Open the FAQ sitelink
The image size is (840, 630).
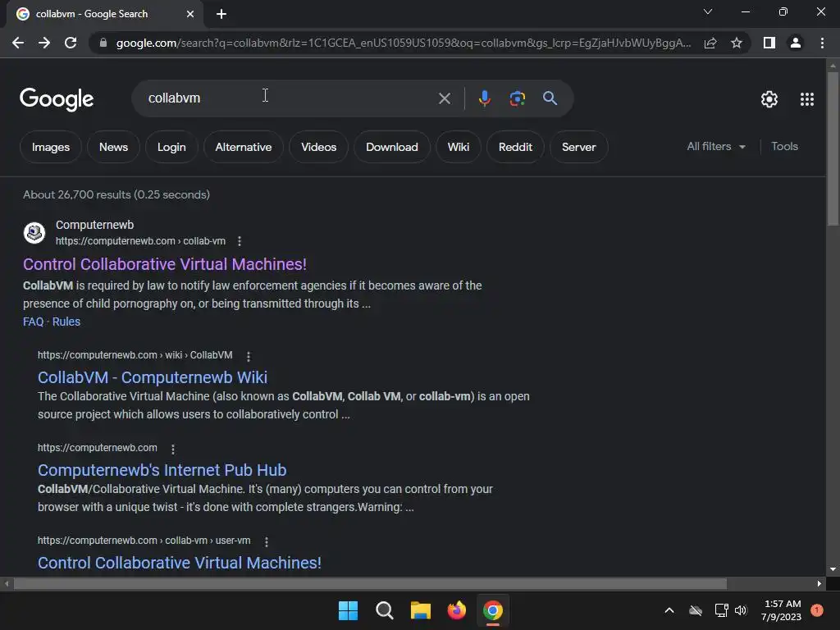pyautogui.click(x=33, y=322)
